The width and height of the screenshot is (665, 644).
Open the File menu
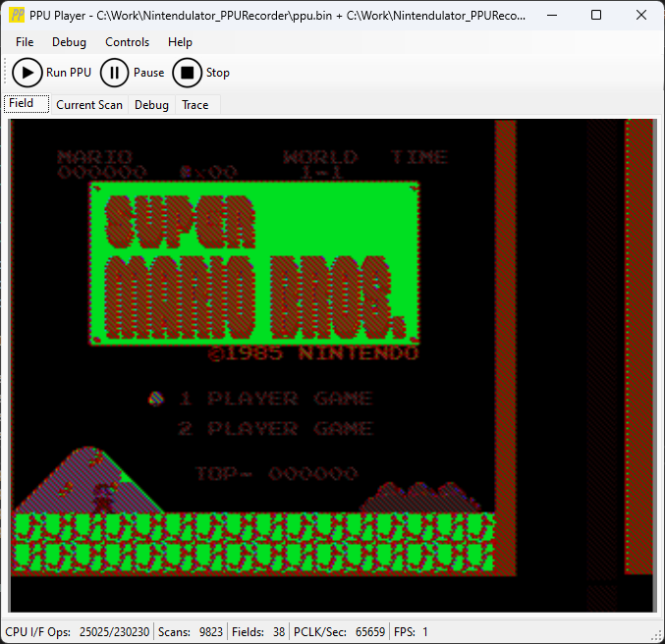(x=25, y=42)
